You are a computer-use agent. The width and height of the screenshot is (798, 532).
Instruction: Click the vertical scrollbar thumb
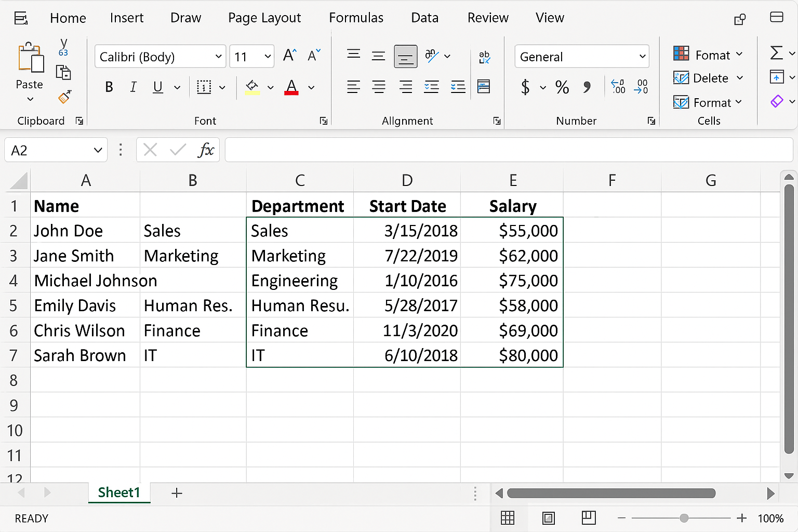coord(789,318)
